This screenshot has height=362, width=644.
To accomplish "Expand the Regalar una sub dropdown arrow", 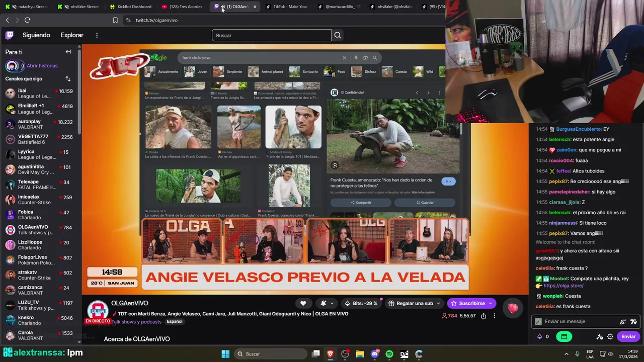I will (438, 303).
